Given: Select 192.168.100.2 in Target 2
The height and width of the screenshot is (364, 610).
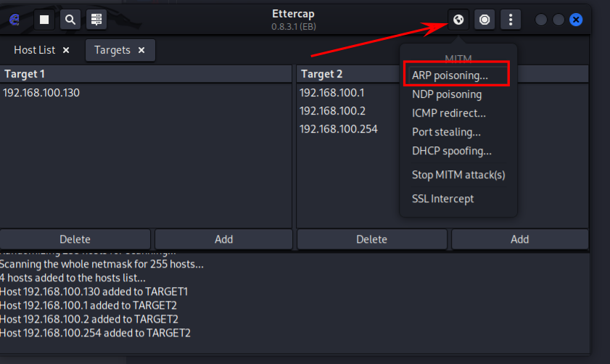Looking at the screenshot, I should pos(332,111).
